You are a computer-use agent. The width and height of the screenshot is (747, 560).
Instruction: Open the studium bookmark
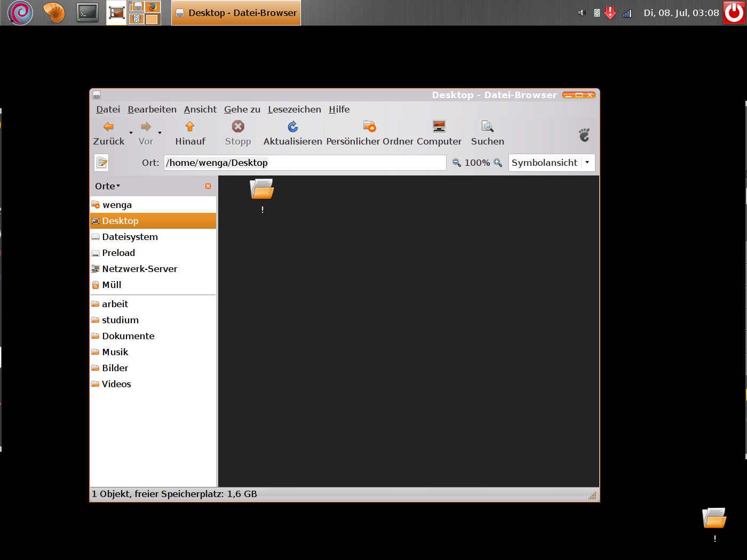click(x=153, y=320)
